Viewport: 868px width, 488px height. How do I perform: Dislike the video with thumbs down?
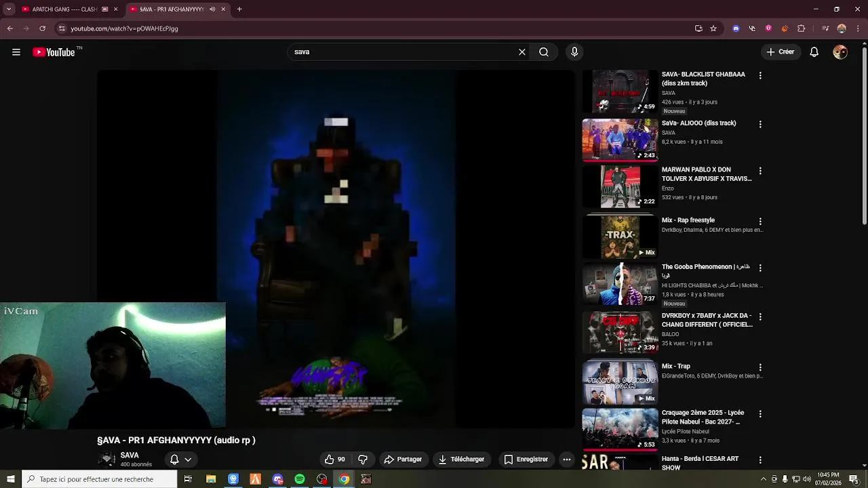[363, 460]
